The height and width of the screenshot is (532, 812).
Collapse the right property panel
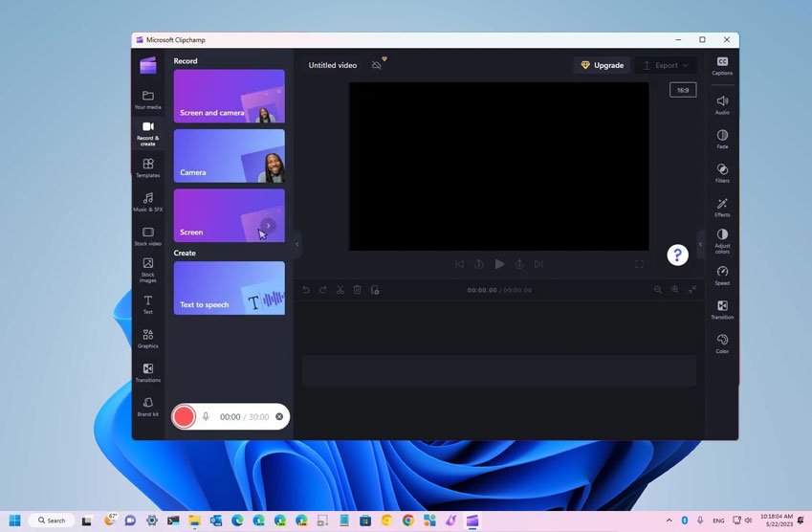click(700, 244)
